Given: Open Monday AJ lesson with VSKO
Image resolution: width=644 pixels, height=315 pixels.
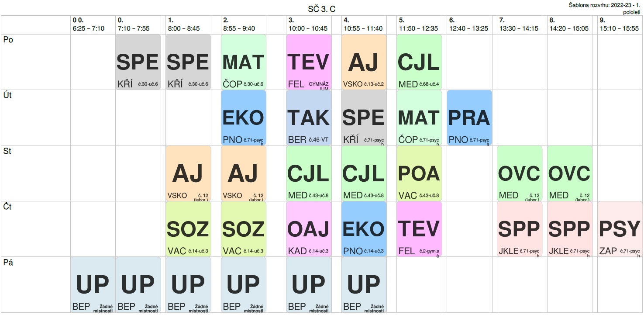Looking at the screenshot, I should [x=364, y=62].
